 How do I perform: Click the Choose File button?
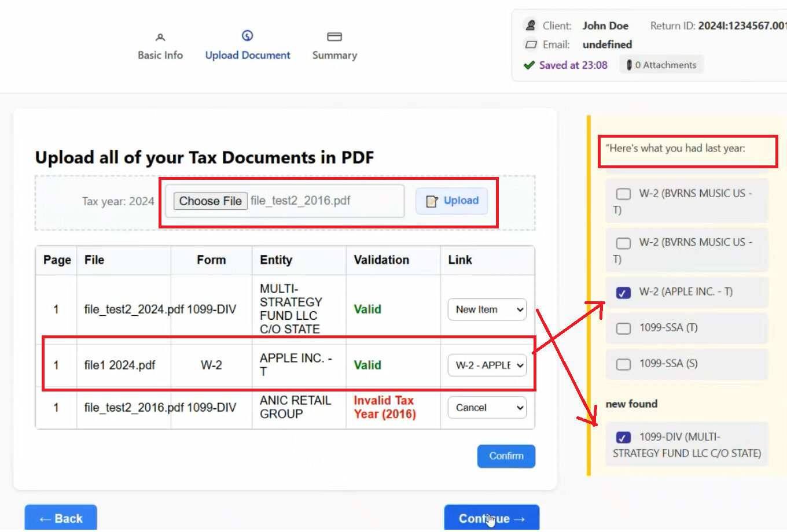click(x=211, y=201)
